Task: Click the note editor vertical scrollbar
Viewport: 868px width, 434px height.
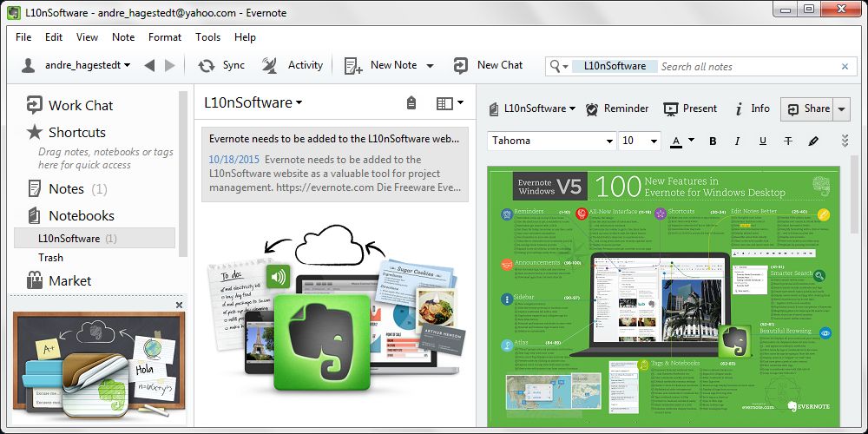Action: [855, 194]
